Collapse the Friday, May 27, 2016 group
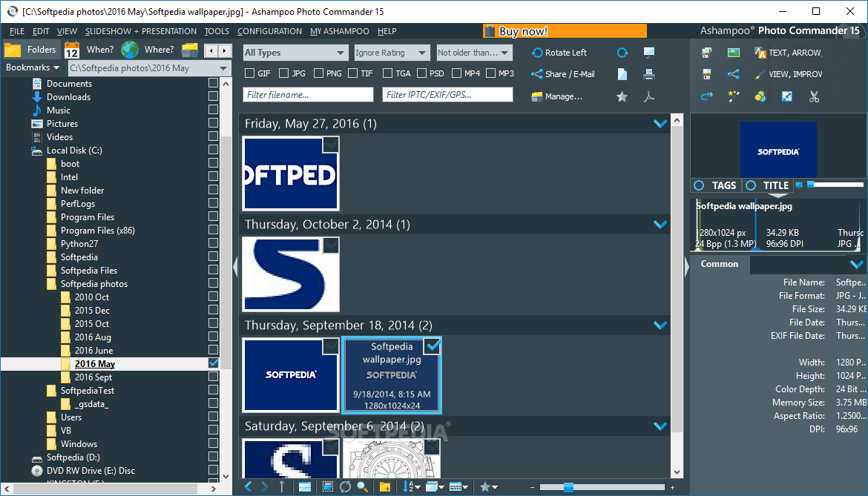The image size is (868, 496). point(660,123)
